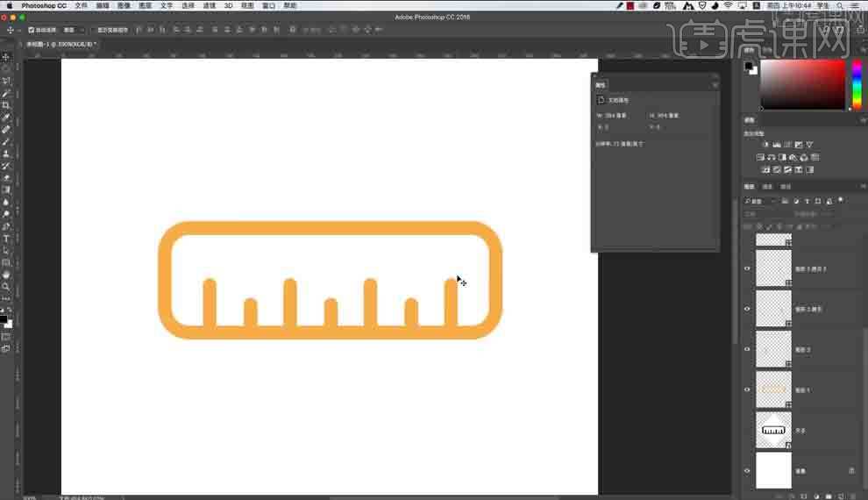Open Layers panel flyout menu
Image resolution: width=868 pixels, height=500 pixels.
click(863, 187)
